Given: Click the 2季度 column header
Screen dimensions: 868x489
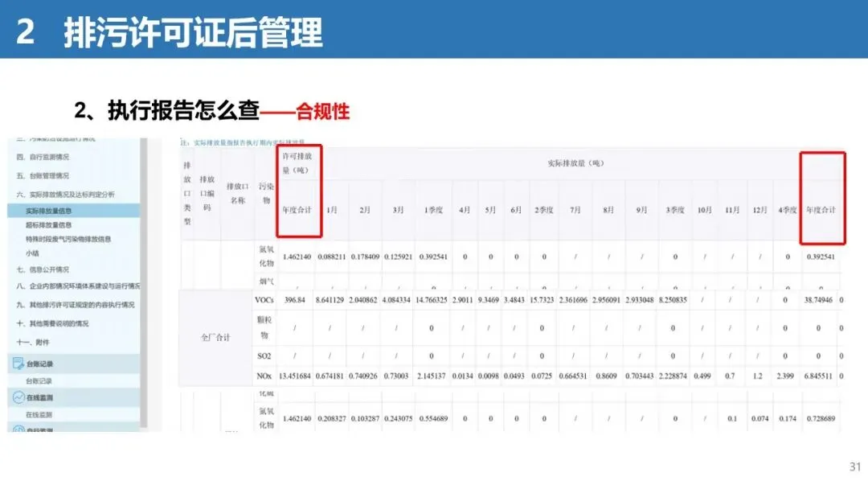Looking at the screenshot, I should click(544, 210).
